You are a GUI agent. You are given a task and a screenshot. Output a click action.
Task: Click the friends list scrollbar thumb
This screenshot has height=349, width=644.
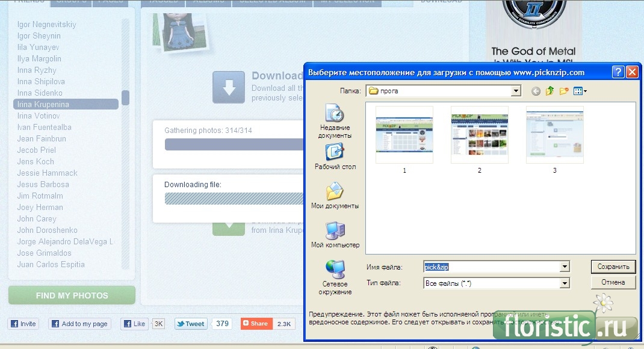(x=125, y=97)
